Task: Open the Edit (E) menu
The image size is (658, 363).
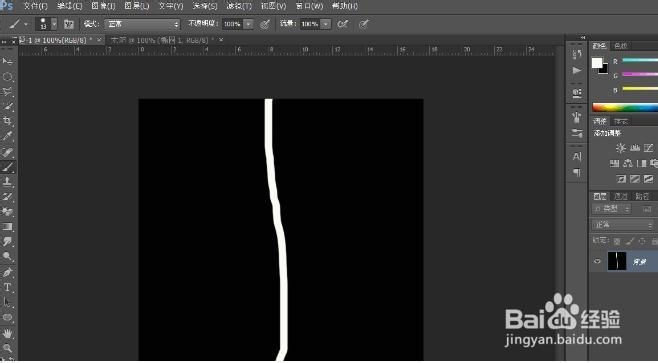Action: (x=70, y=6)
